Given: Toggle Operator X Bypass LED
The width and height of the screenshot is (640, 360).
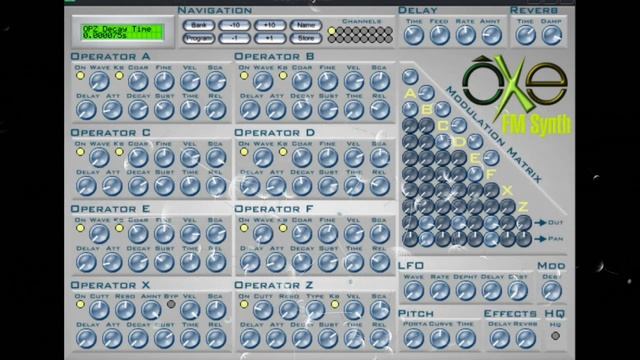Looking at the screenshot, I should click(171, 304).
